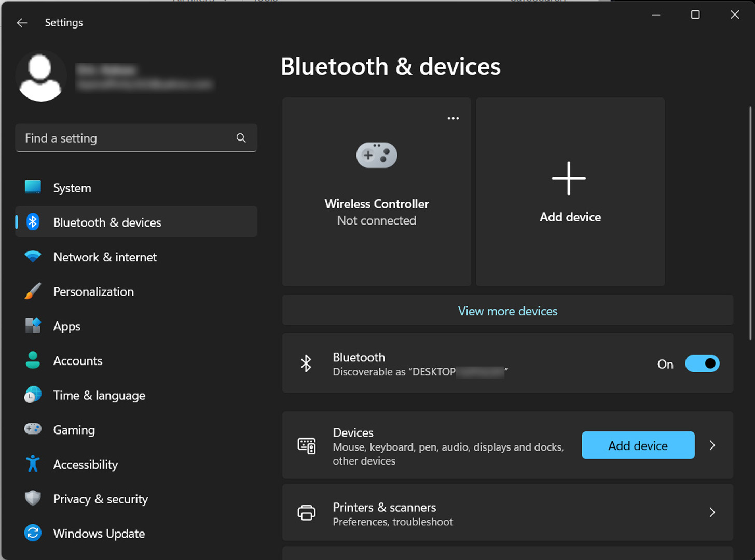Click the Printers & scanners printer icon
This screenshot has width=755, height=560.
(307, 512)
